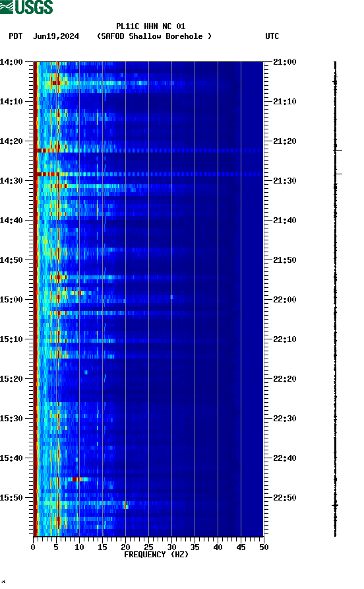
Task: Click the 22:00 UTC time label
Action: 285,299
